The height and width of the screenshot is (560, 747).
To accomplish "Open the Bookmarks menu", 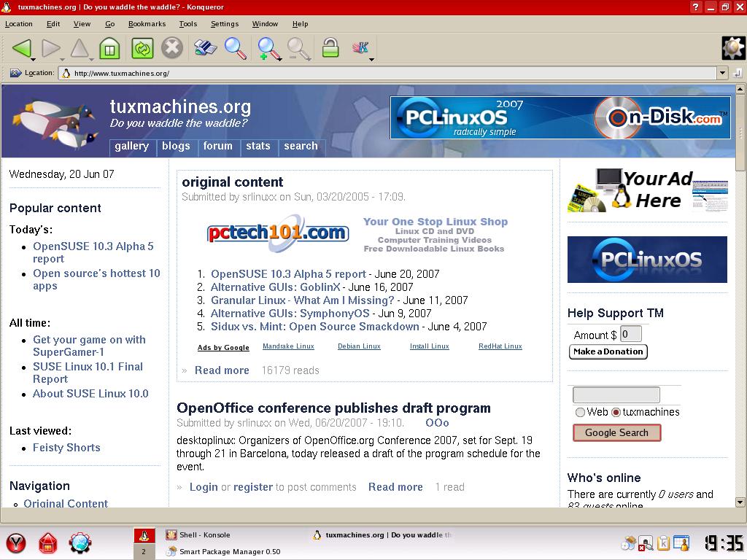I will tap(147, 24).
